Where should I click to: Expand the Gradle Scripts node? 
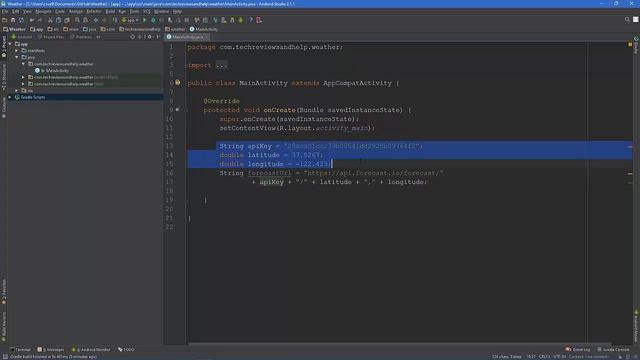pyautogui.click(x=10, y=97)
